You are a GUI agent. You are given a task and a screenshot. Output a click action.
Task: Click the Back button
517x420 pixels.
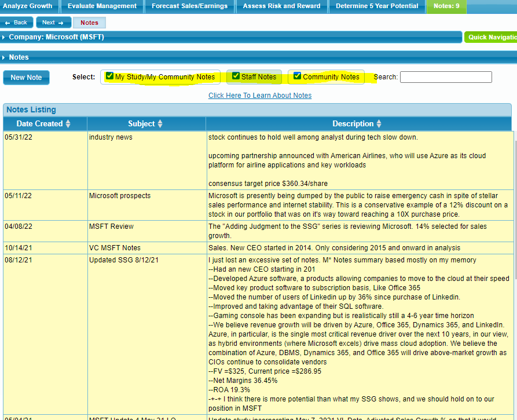coord(16,23)
